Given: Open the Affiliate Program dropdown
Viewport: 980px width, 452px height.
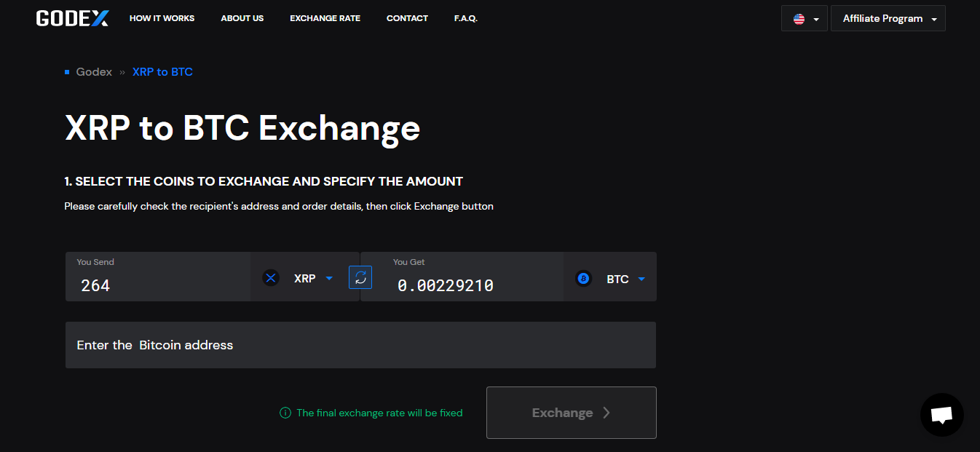Looking at the screenshot, I should [888, 19].
